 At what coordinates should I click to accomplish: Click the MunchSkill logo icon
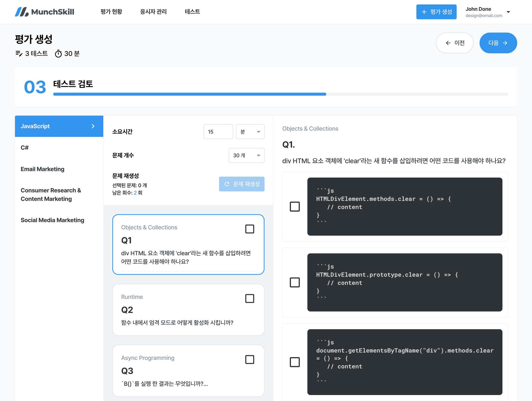[22, 12]
